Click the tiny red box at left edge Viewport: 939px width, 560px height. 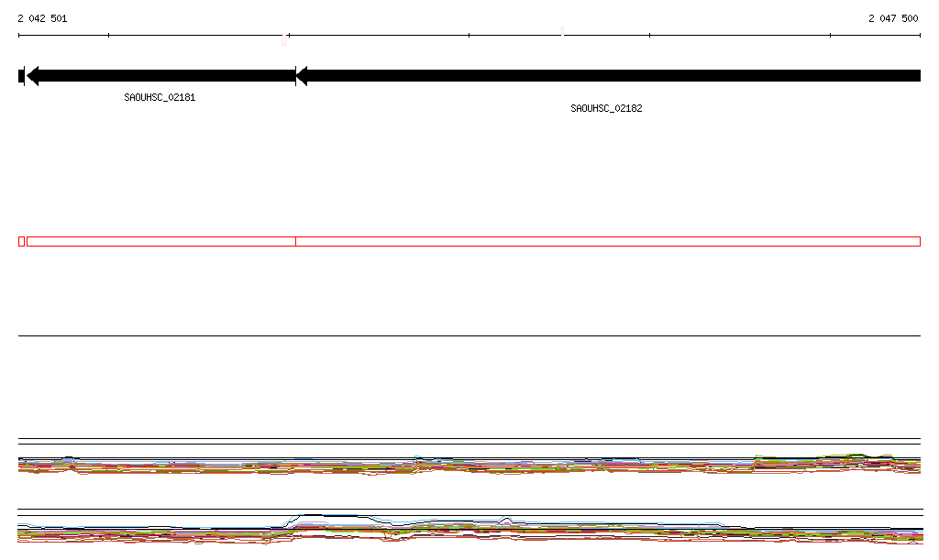22,242
